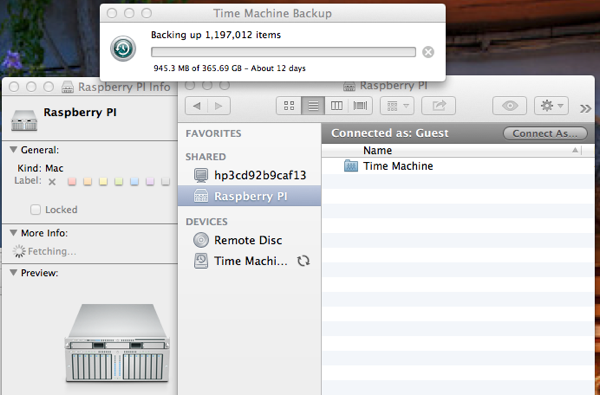The height and width of the screenshot is (395, 600).
Task: Remove label with the X button
Action: (52, 182)
